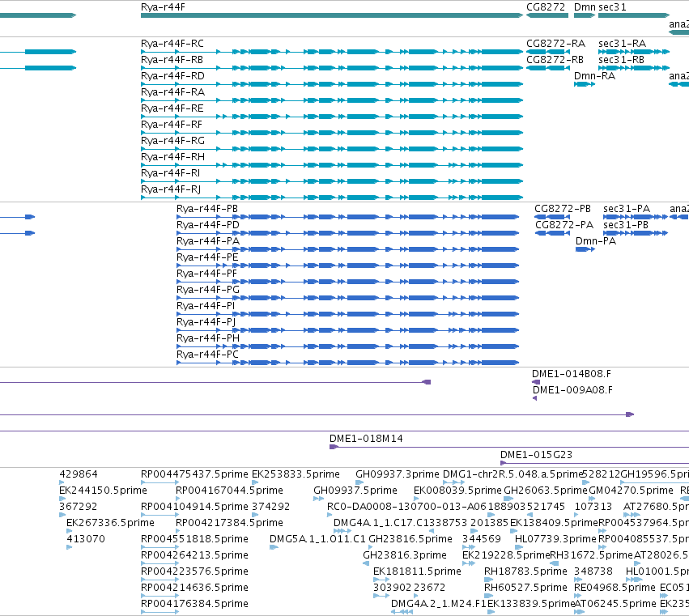The height and width of the screenshot is (616, 689).
Task: Click EST GH23816.3prime
Action: (405, 556)
